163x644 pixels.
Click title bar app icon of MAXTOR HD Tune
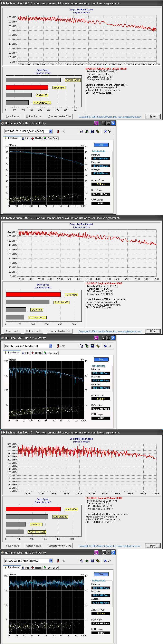click(2, 123)
